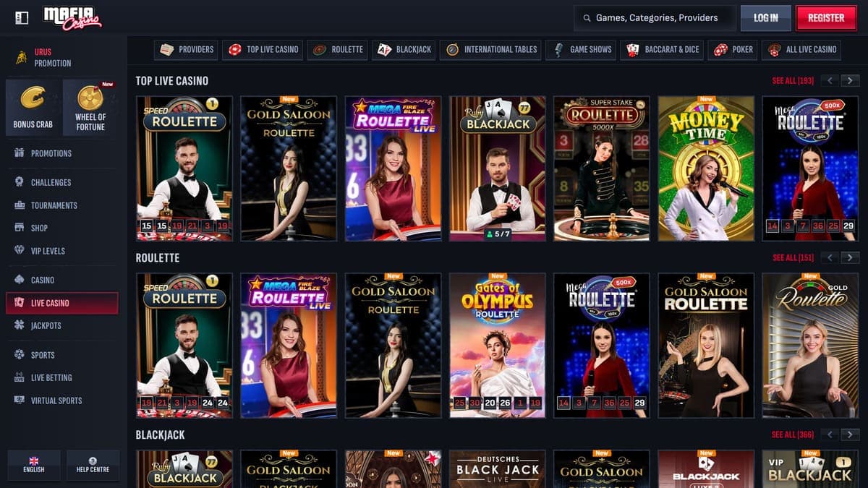Open Super Stake Roulette 5000X thumbnail
Viewport: 868px width, 488px height.
(602, 168)
